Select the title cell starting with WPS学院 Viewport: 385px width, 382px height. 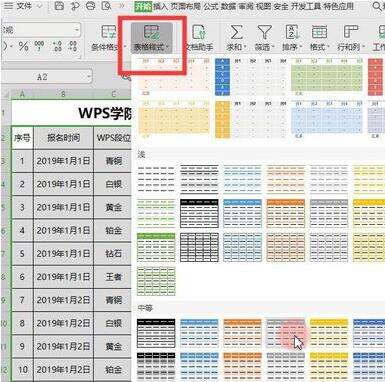[72, 113]
